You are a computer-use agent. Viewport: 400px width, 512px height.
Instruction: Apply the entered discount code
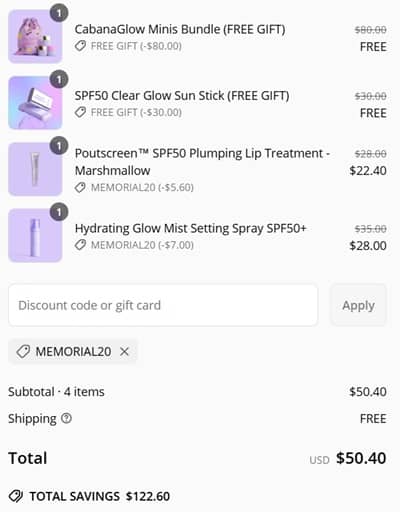tap(359, 305)
